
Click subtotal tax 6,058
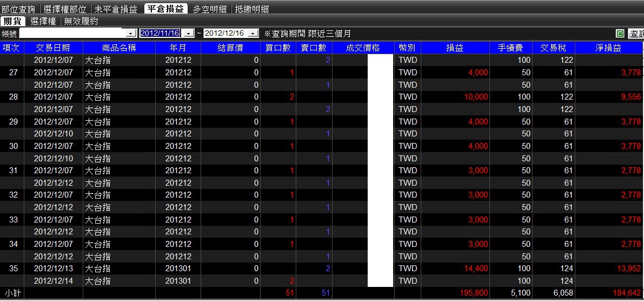563,293
